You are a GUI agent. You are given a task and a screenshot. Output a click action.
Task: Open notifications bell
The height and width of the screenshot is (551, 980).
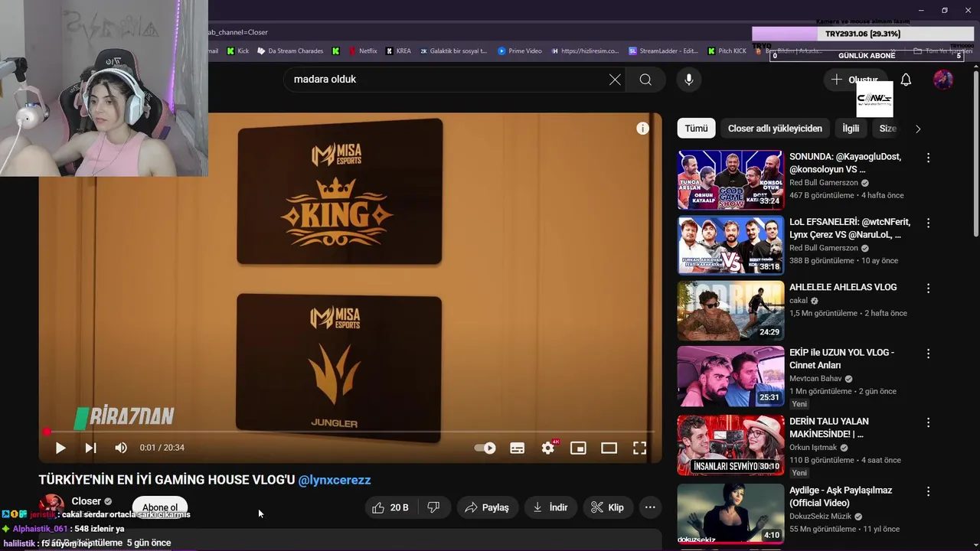pos(906,80)
